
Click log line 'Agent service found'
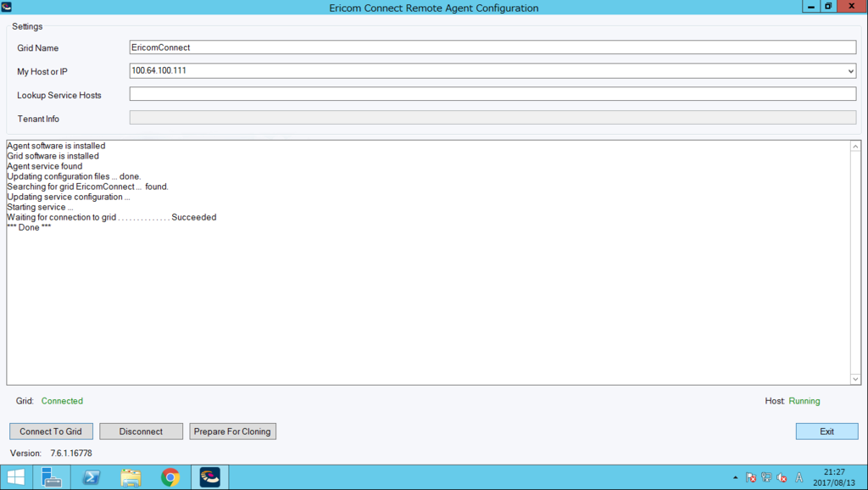click(44, 166)
